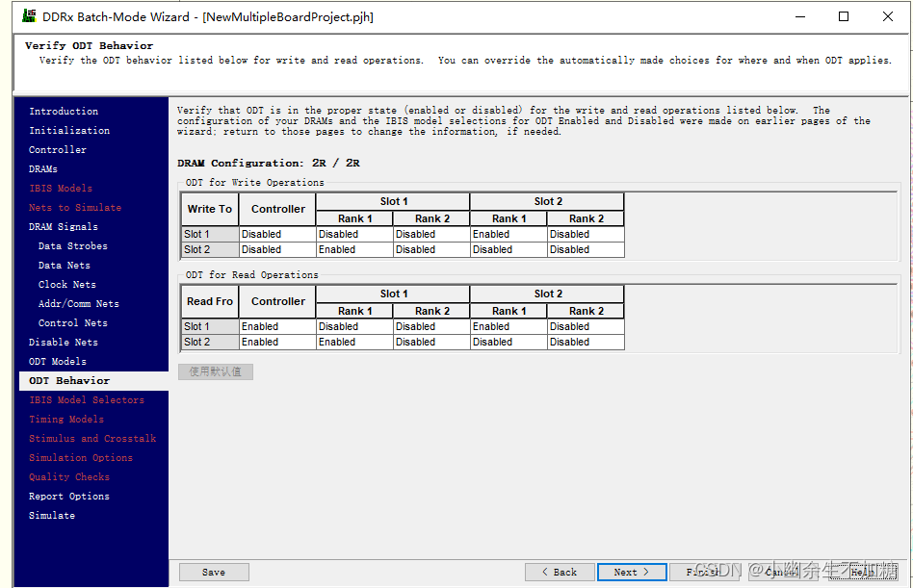Click the Finish button
Screen dimensions: 913x588
(x=704, y=572)
